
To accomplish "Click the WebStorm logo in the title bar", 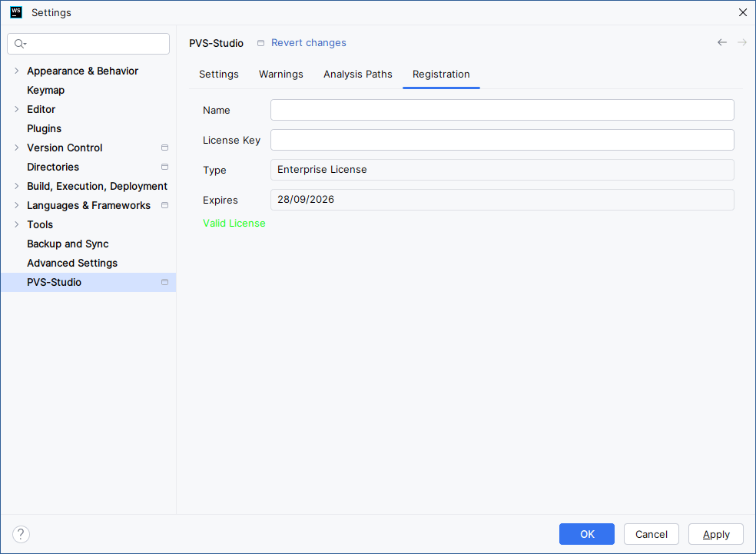I will (16, 12).
